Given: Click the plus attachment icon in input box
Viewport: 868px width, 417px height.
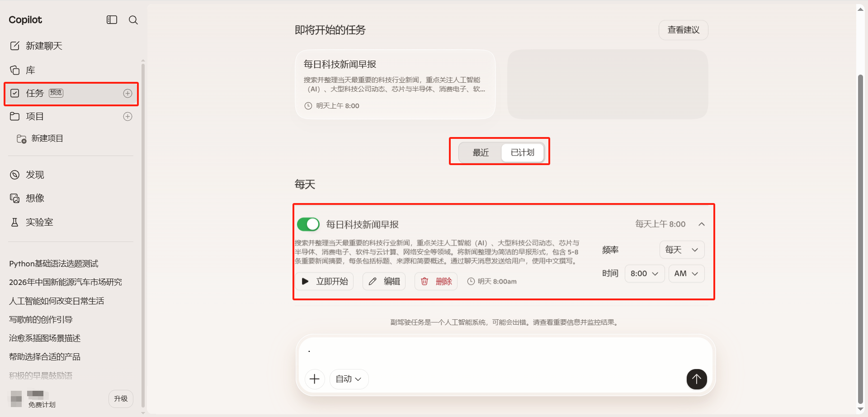Looking at the screenshot, I should [315, 379].
